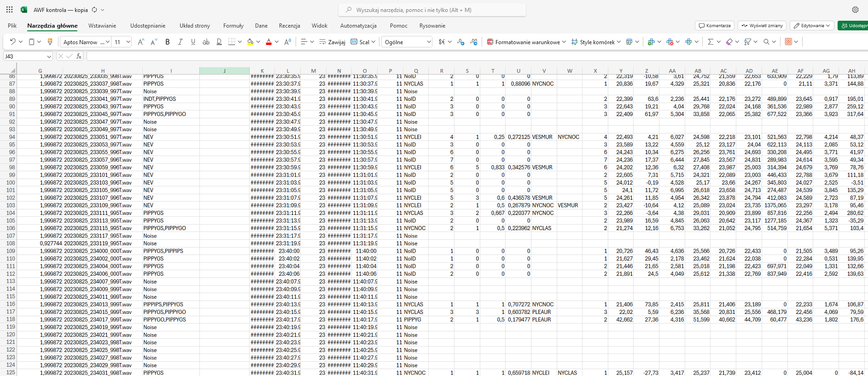Click the Undo arrow icon
The height and width of the screenshot is (376, 868).
[12, 42]
